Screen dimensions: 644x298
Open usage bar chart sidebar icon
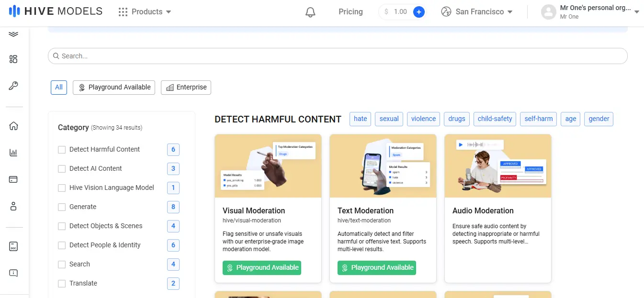(13, 153)
